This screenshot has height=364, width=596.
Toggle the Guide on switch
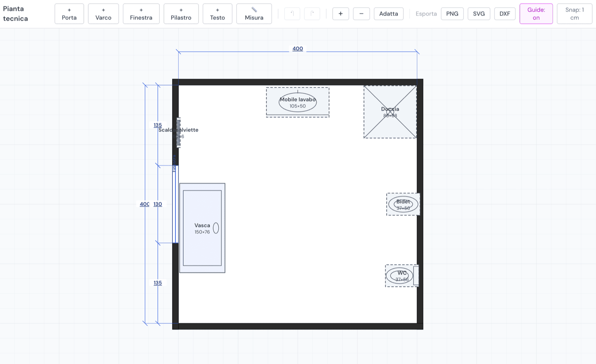tap(536, 14)
